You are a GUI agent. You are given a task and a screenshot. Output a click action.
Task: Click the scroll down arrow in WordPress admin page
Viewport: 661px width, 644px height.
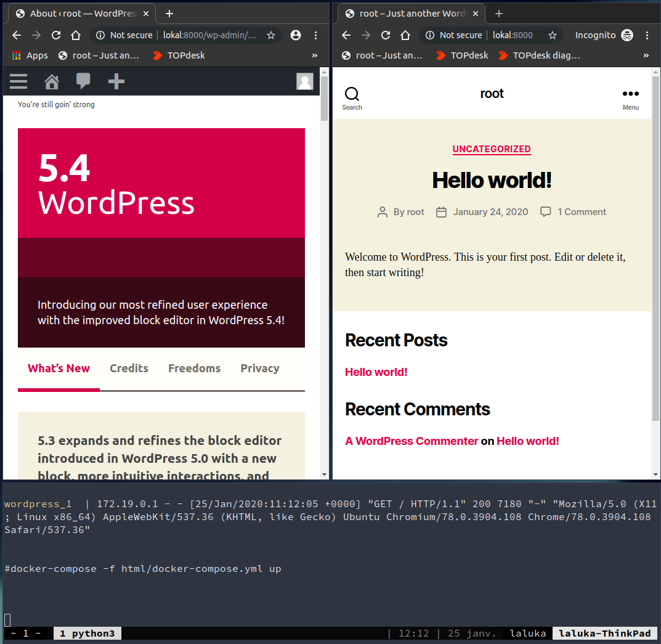324,475
